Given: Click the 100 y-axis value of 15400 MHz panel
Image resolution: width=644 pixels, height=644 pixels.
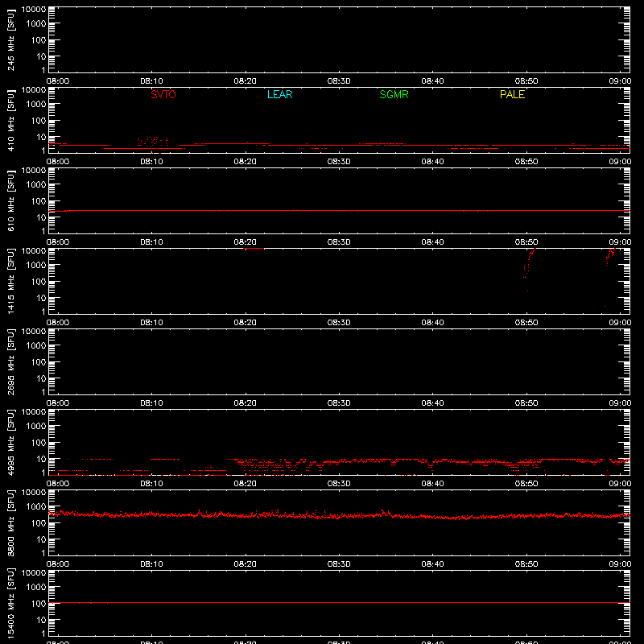Looking at the screenshot, I should [x=38, y=604].
